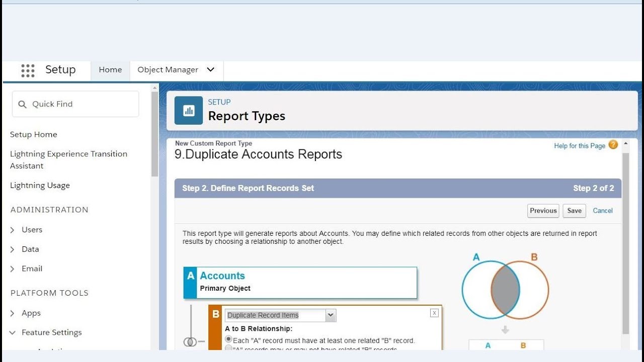Click the 'Setup' app name

point(60,70)
